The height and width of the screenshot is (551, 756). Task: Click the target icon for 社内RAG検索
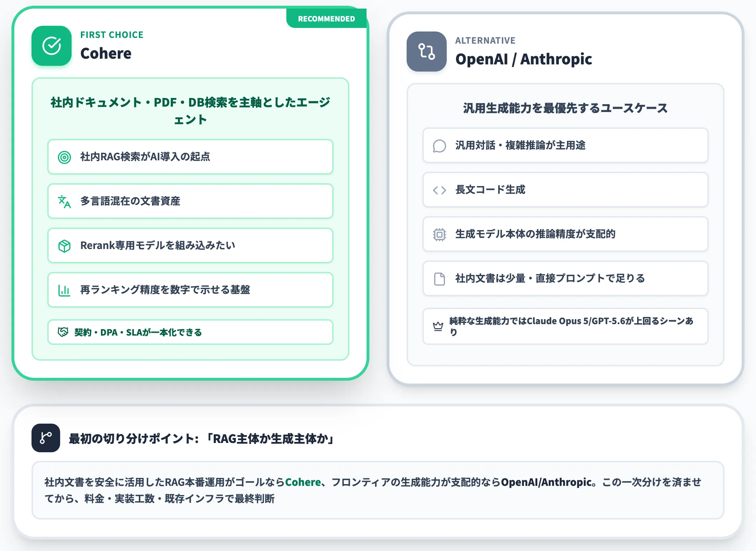click(64, 157)
